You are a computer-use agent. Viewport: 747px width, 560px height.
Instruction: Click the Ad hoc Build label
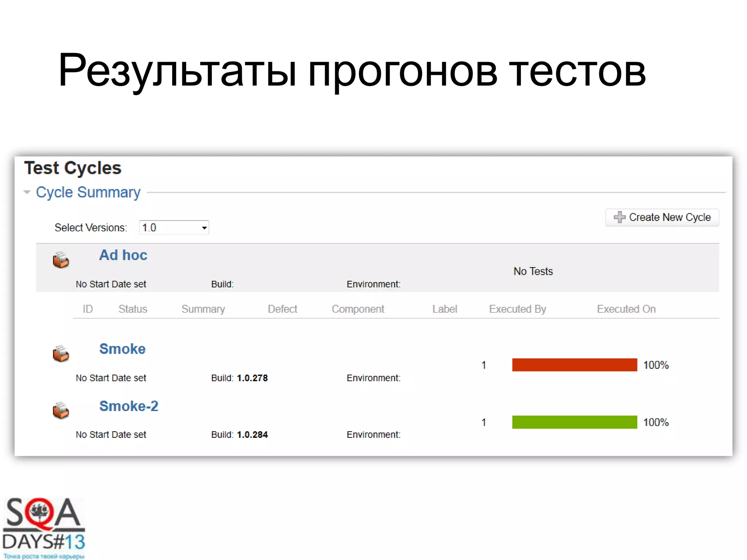222,284
